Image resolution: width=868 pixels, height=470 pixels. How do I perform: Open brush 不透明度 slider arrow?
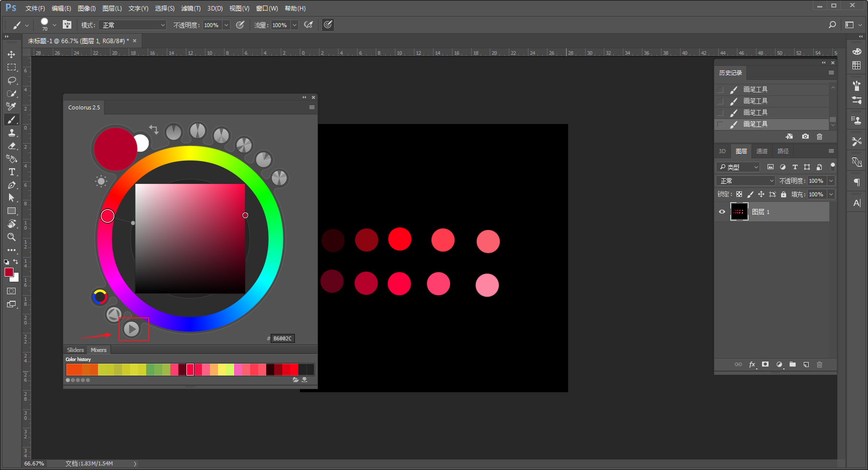click(x=226, y=25)
